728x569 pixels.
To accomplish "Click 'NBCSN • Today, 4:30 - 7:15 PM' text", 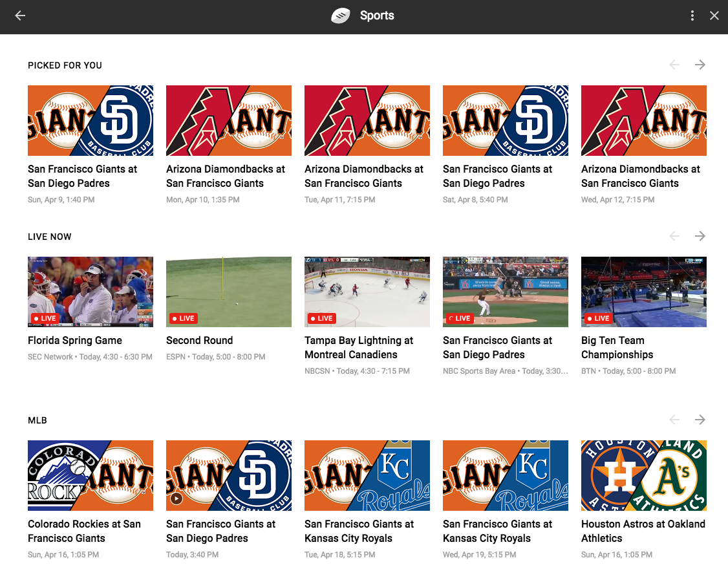I will coord(357,371).
